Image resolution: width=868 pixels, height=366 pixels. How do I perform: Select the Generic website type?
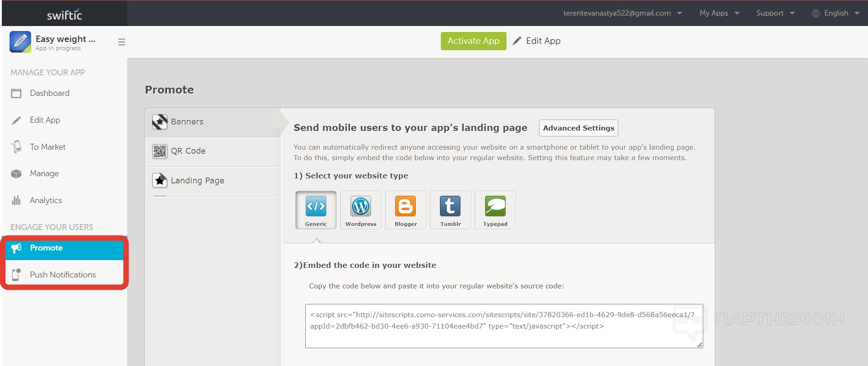(316, 210)
